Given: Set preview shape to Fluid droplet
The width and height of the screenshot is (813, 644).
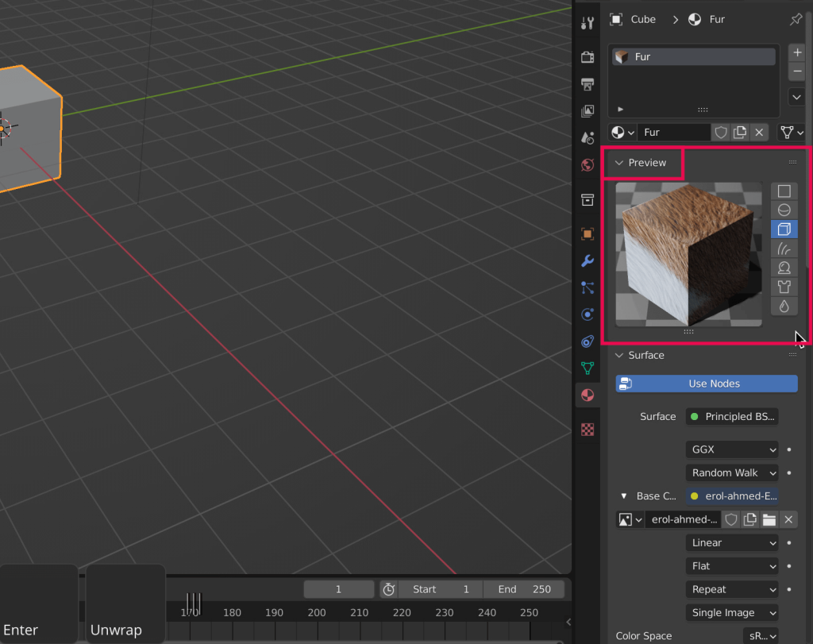Looking at the screenshot, I should (x=784, y=306).
